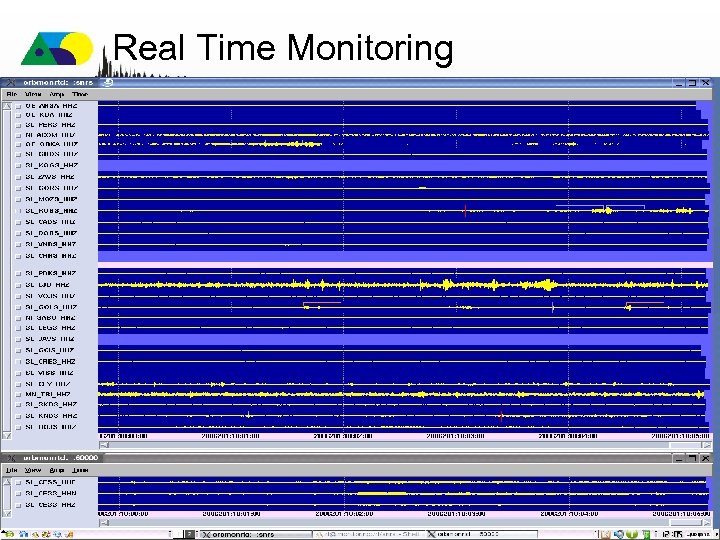Tick the SL_PERS_HHZ channel checkbox

18,125
